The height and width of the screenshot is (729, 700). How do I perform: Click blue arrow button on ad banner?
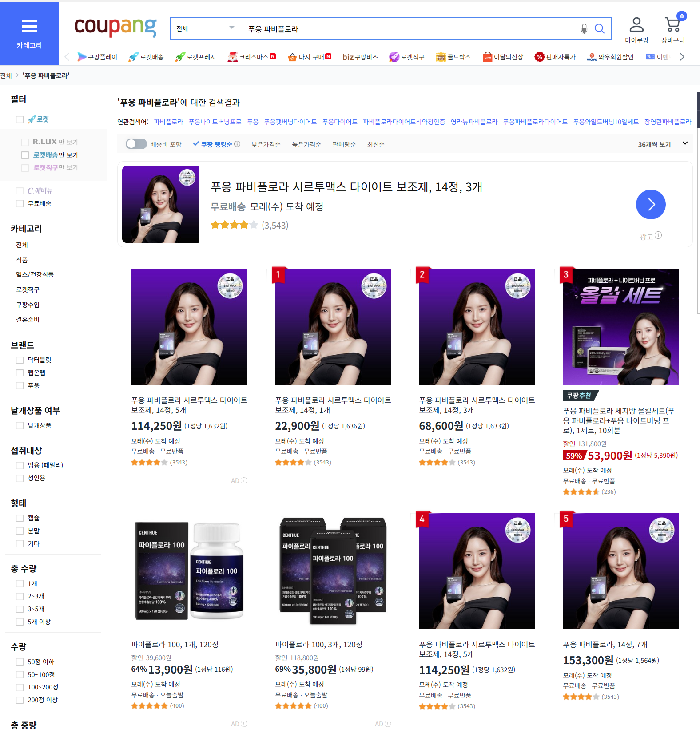pyautogui.click(x=651, y=205)
